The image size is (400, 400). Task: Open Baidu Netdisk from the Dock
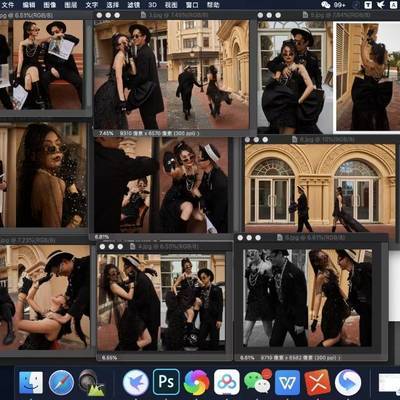pyautogui.click(x=227, y=382)
